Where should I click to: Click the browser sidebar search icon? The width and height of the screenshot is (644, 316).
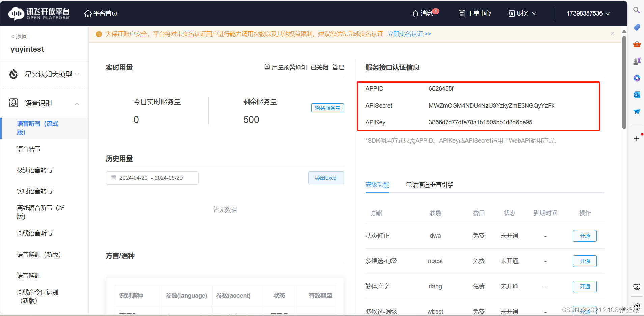(x=637, y=10)
